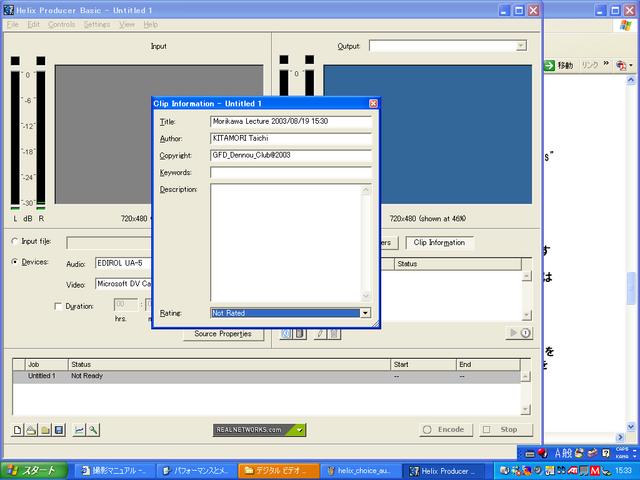Open the Audio device dropdown EDIROL UA-5
The image size is (640, 480).
coord(123,263)
